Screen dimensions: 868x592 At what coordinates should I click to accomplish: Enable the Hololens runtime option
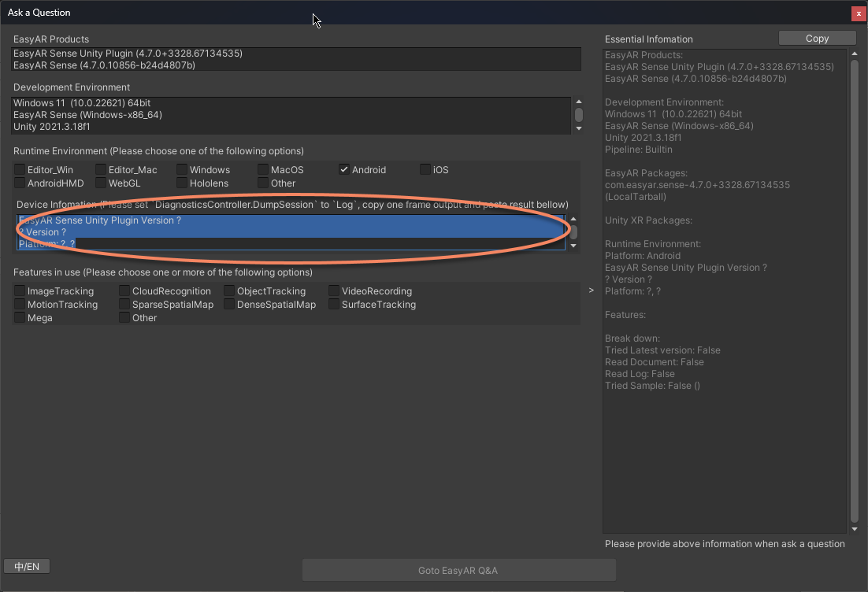point(182,183)
